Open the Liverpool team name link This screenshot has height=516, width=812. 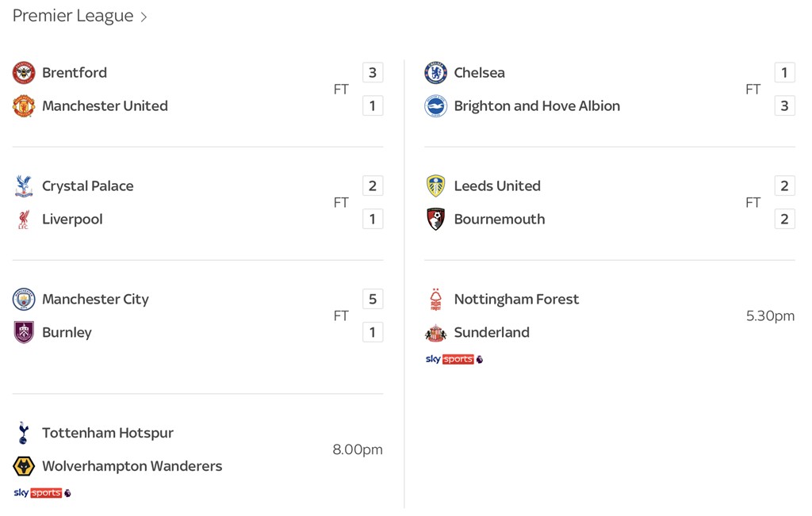[x=72, y=220]
